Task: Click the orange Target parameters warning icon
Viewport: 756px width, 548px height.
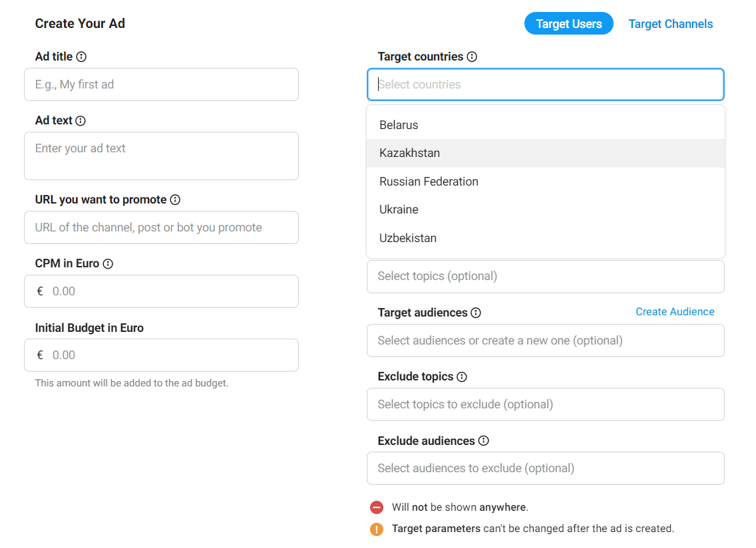Action: point(376,529)
